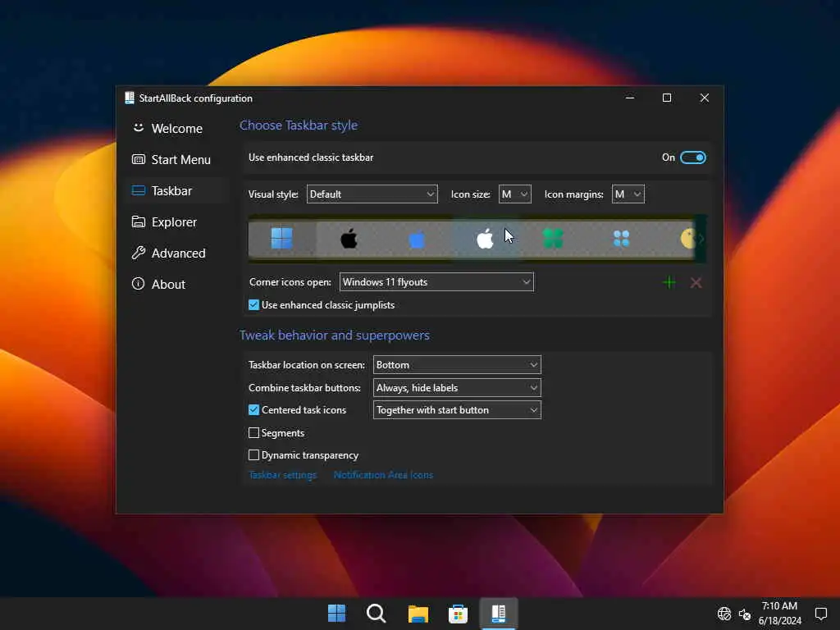Close the StartAllBack configuration window
This screenshot has width=840, height=630.
click(705, 98)
